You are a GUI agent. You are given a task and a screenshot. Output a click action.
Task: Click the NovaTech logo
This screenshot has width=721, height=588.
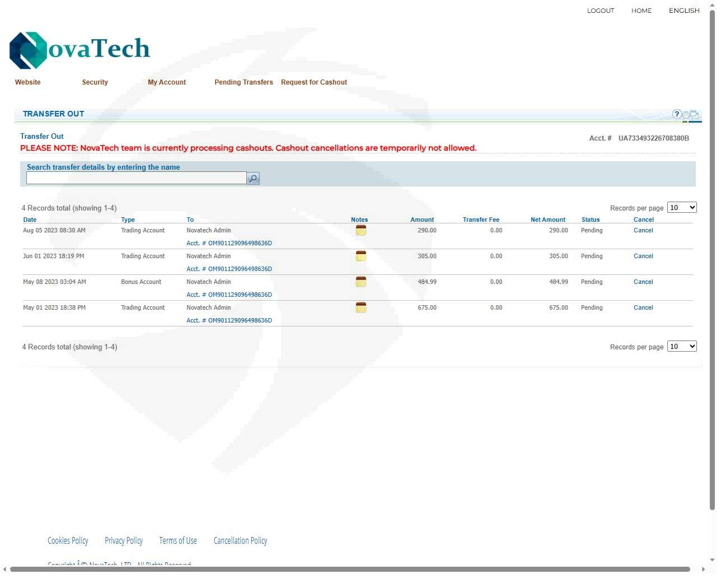[x=80, y=50]
